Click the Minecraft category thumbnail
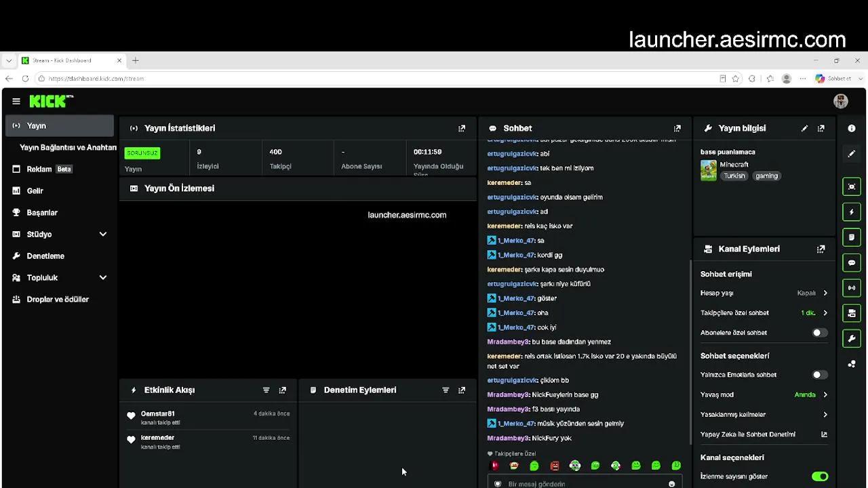The width and height of the screenshot is (868, 488). pos(709,170)
